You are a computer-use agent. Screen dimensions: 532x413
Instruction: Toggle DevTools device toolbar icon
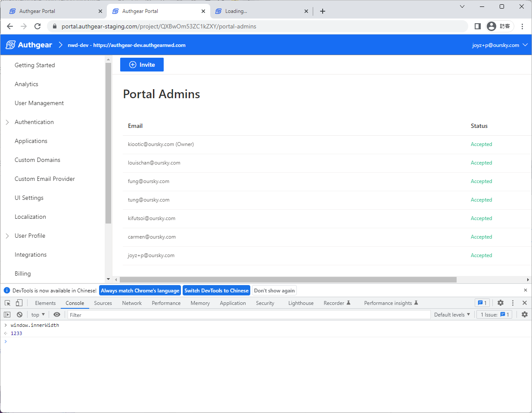(19, 303)
